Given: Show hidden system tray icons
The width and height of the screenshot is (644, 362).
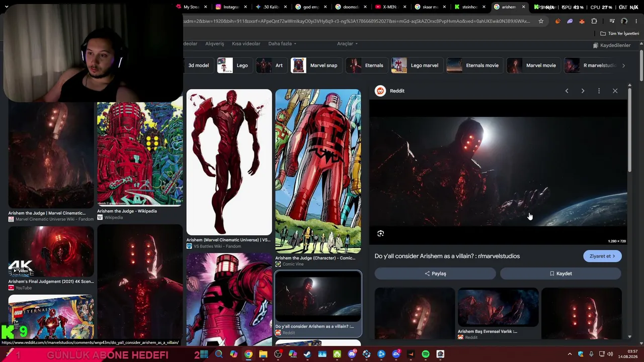Looking at the screenshot, I should [570, 354].
